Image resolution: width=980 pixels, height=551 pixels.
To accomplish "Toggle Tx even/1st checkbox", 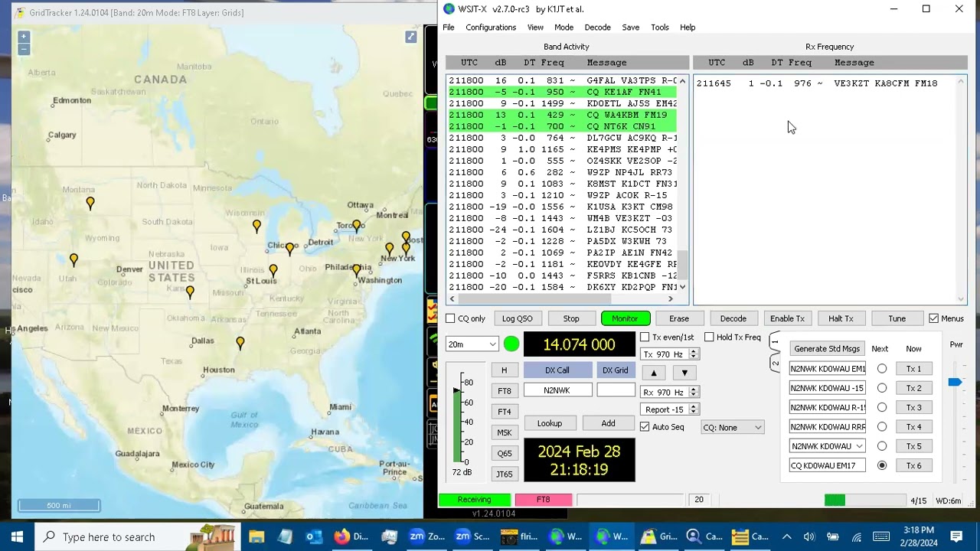I will tap(645, 337).
